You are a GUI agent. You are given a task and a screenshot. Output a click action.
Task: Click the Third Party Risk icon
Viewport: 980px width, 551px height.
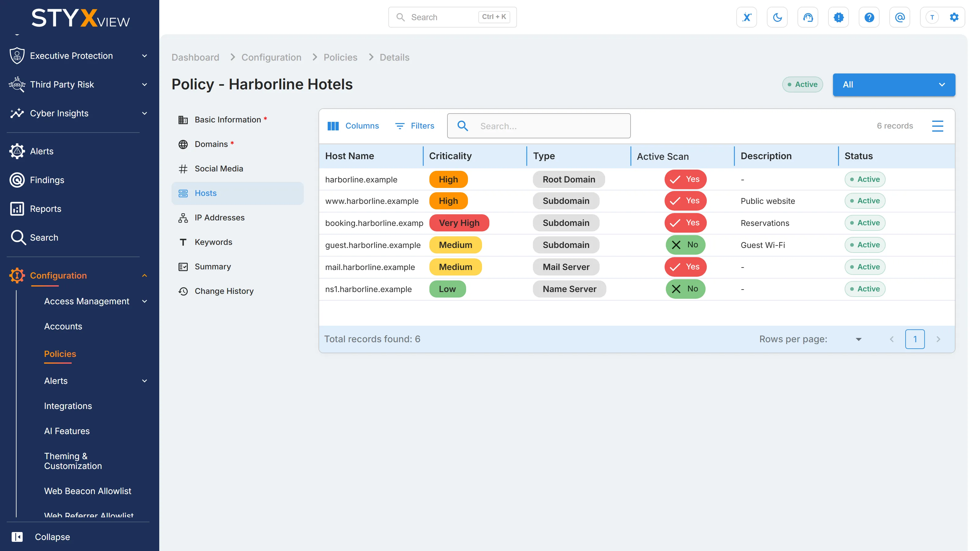point(17,84)
